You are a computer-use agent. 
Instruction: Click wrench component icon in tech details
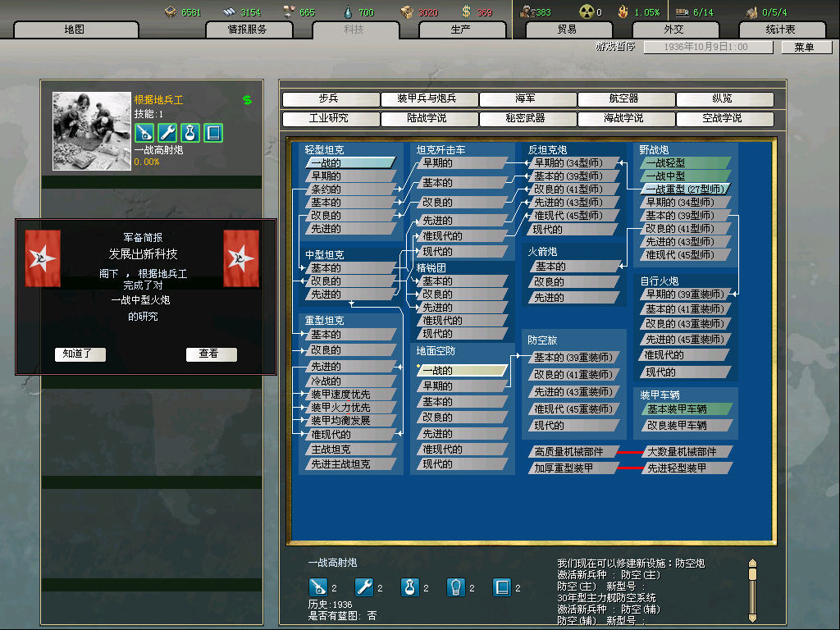[x=363, y=587]
